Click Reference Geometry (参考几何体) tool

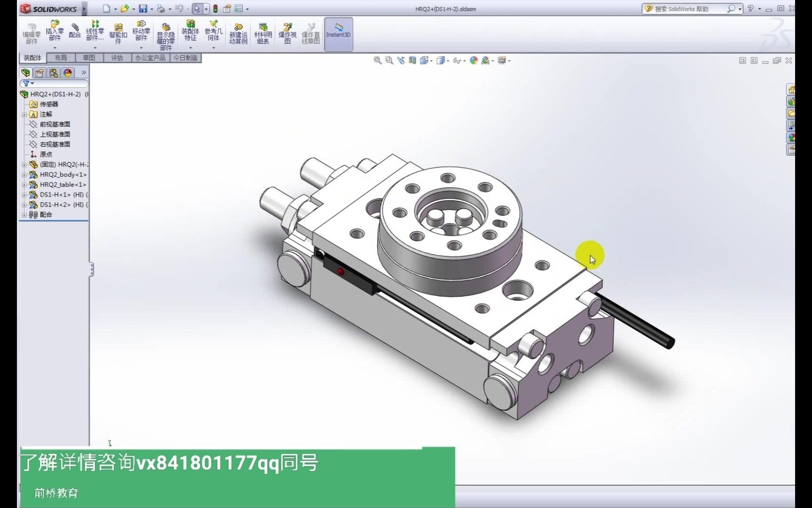tap(213, 31)
